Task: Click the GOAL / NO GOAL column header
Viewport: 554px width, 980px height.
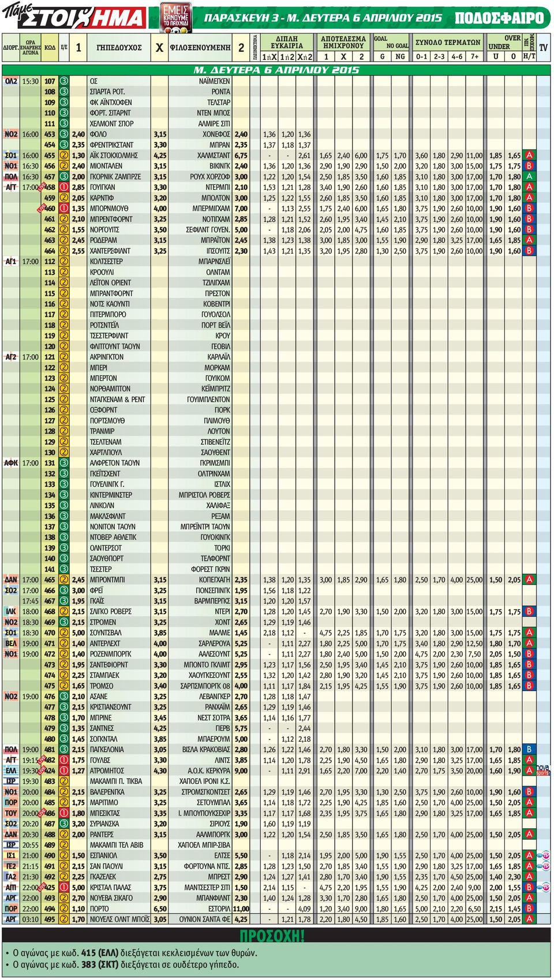Action: 391,42
